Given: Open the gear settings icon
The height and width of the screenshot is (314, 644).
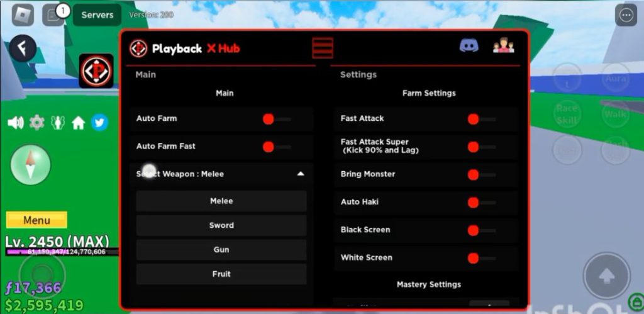Looking at the screenshot, I should pyautogui.click(x=37, y=123).
